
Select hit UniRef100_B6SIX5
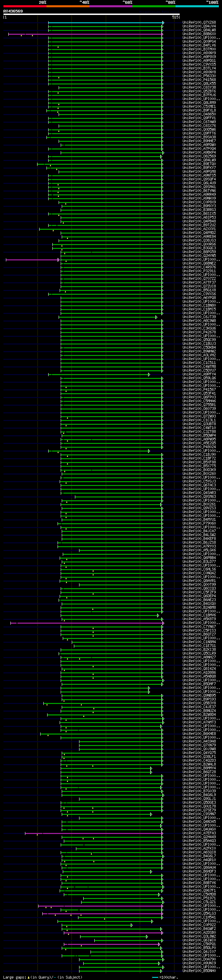click(x=199, y=213)
